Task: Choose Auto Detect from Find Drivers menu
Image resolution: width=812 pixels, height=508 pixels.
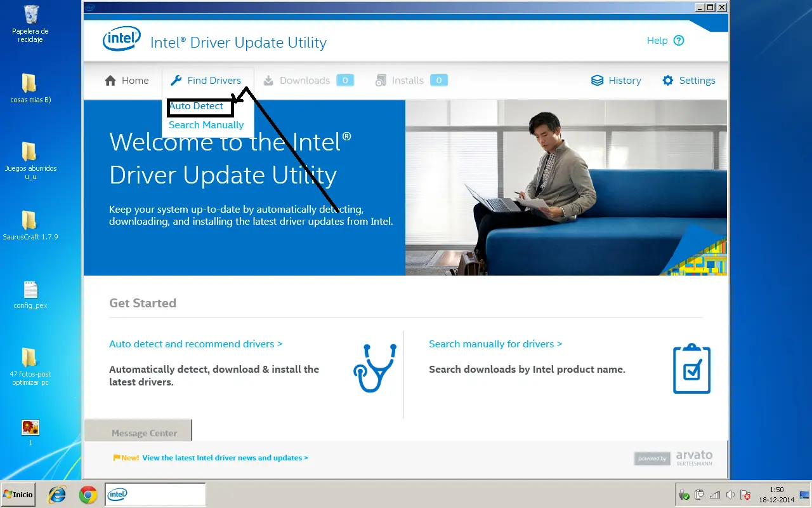Action: coord(196,106)
